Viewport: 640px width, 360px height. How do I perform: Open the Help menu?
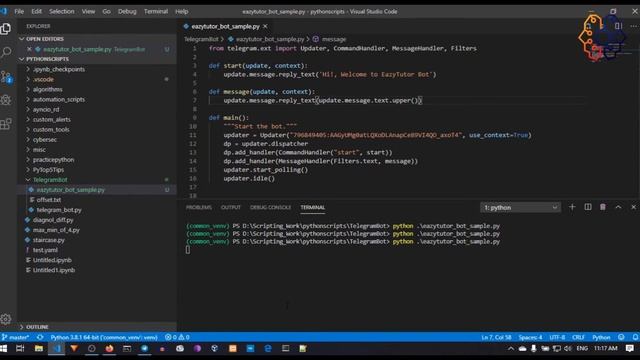click(182, 11)
